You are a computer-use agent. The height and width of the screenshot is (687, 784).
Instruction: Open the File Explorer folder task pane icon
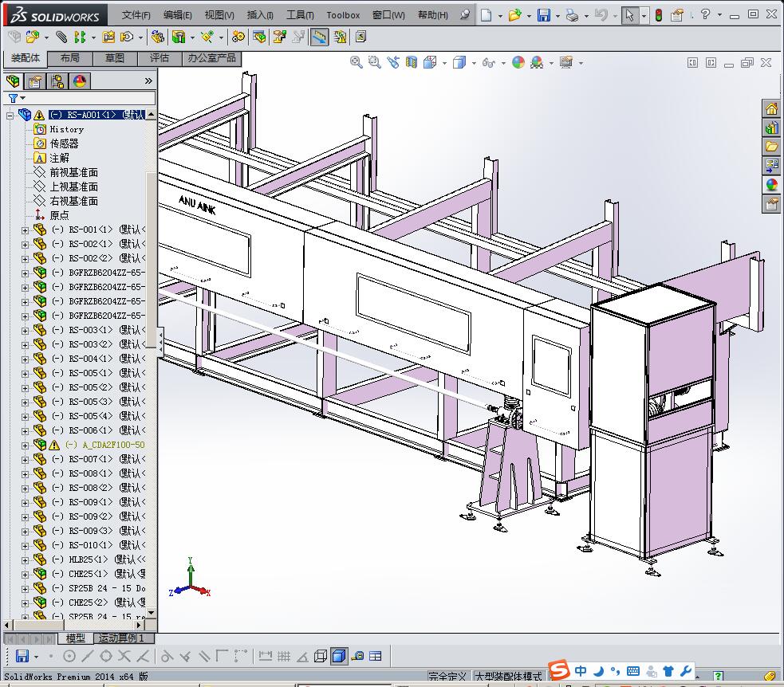tap(771, 147)
